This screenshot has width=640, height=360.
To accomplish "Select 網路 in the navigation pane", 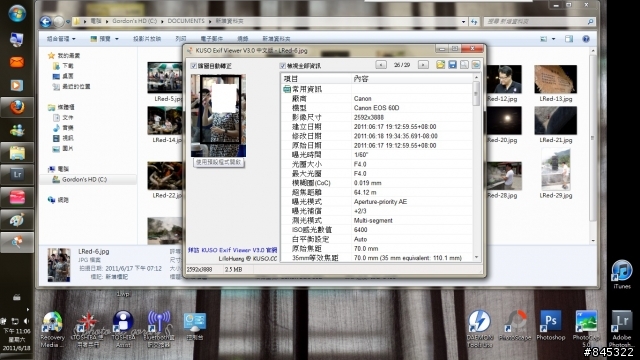I will pyautogui.click(x=63, y=200).
